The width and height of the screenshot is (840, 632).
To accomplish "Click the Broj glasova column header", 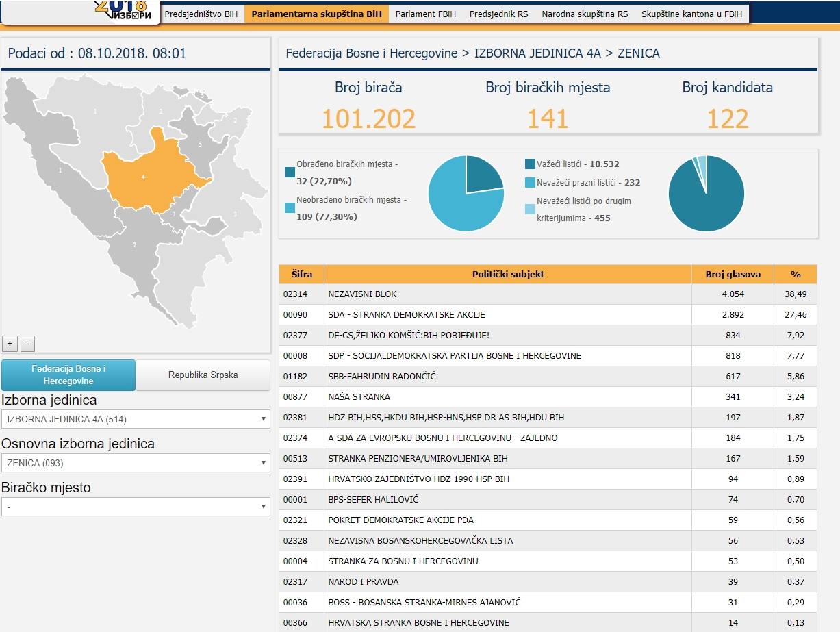I will coord(733,274).
